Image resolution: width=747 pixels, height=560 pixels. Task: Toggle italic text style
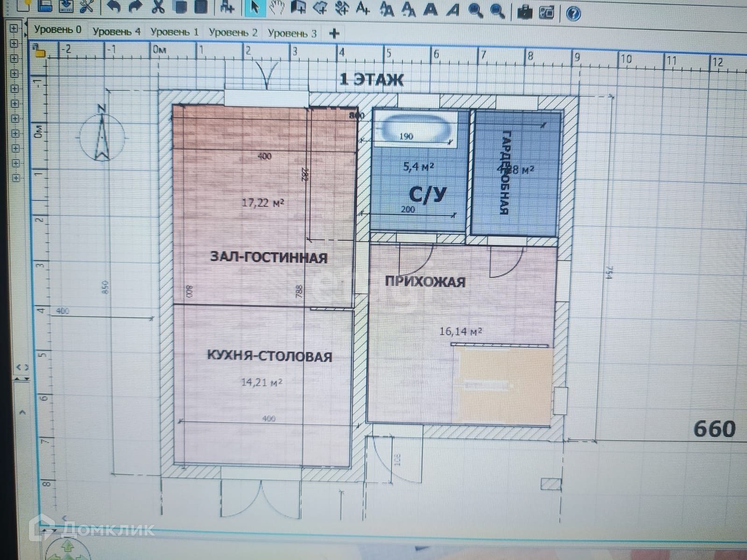pos(453,10)
